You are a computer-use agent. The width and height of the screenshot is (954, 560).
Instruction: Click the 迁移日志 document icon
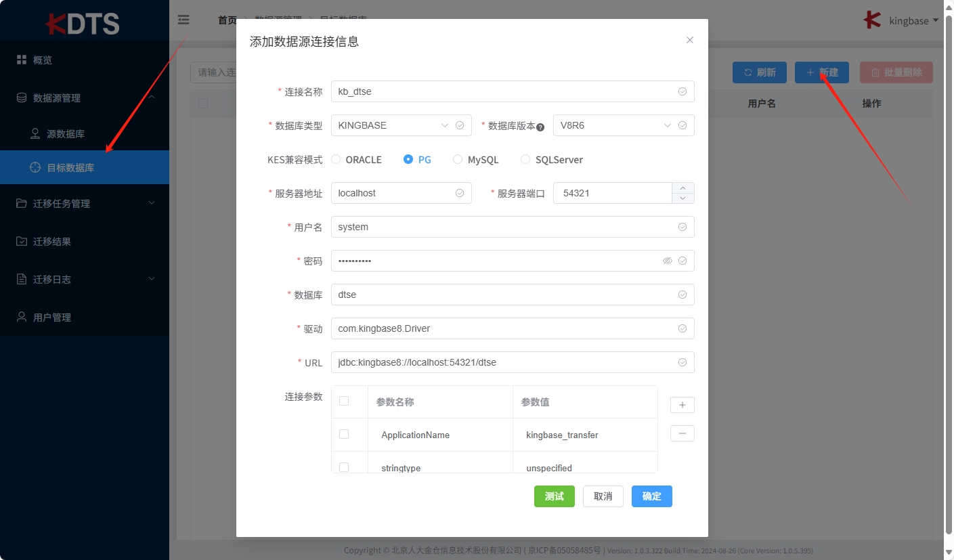tap(22, 279)
